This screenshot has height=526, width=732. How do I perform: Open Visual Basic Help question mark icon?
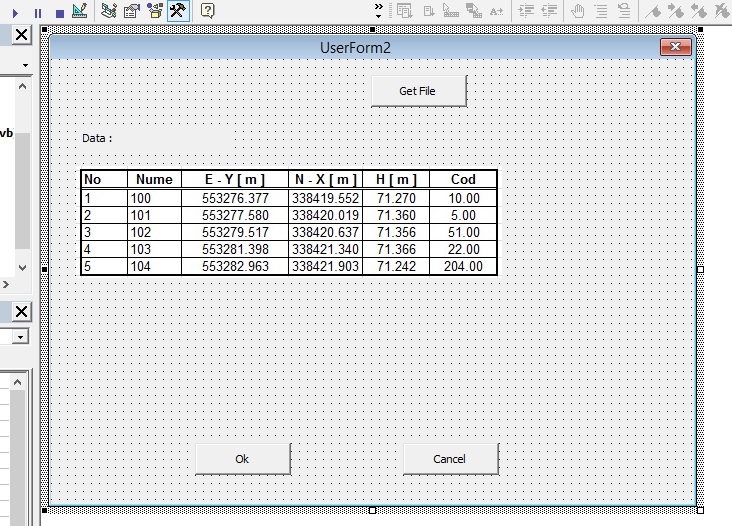click(208, 11)
